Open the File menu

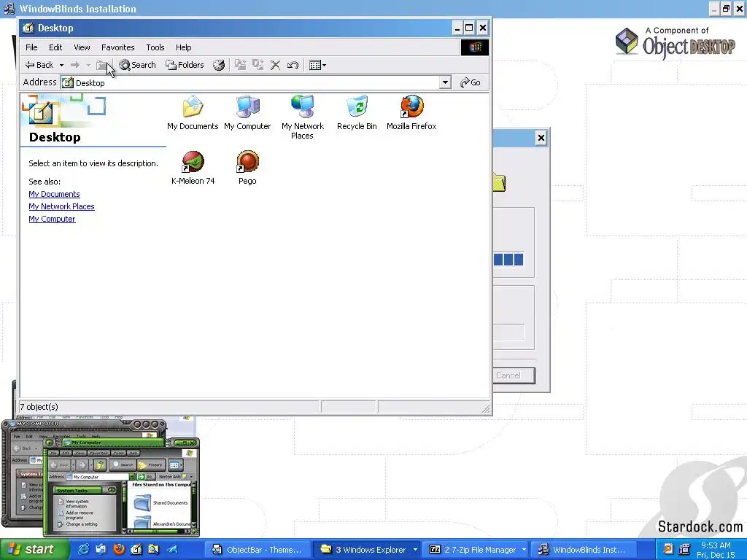31,47
